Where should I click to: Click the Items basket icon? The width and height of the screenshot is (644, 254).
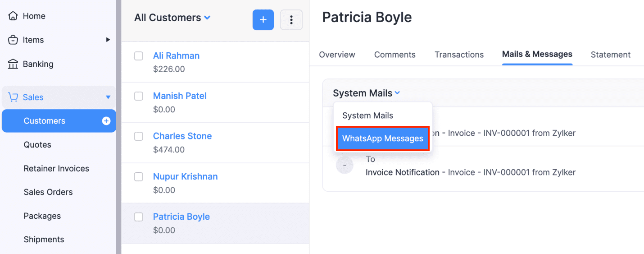13,40
